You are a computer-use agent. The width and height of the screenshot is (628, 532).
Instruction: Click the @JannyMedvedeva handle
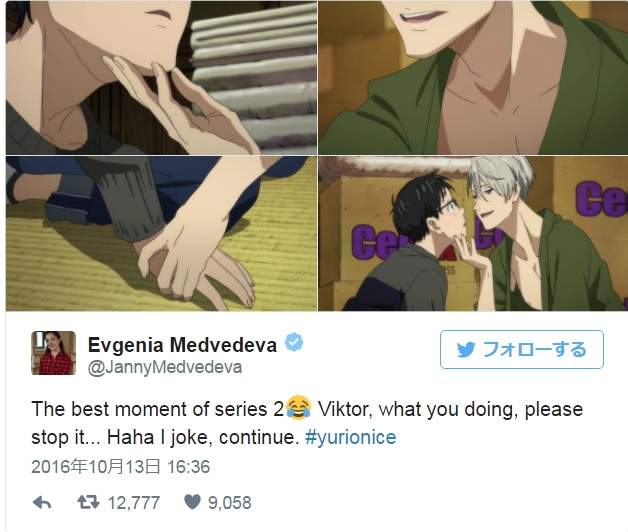click(x=165, y=367)
